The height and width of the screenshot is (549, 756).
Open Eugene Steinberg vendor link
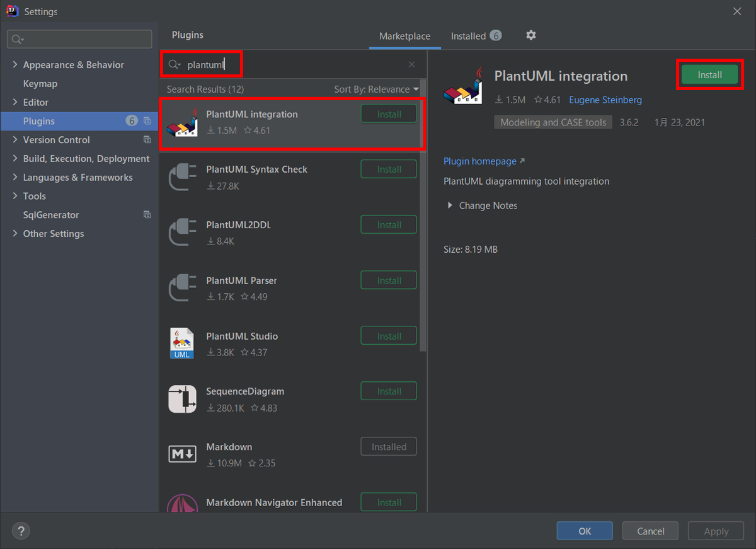605,100
